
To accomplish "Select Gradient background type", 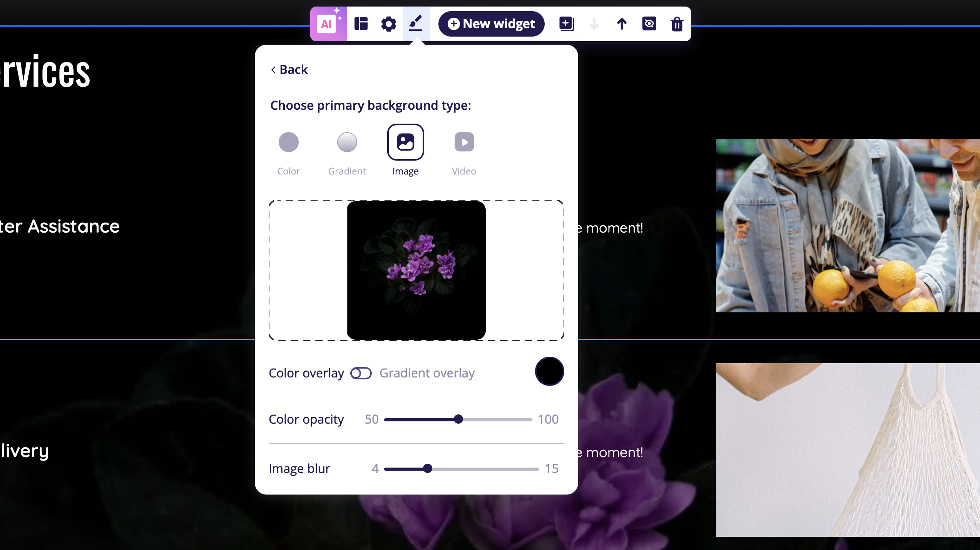I will (347, 142).
